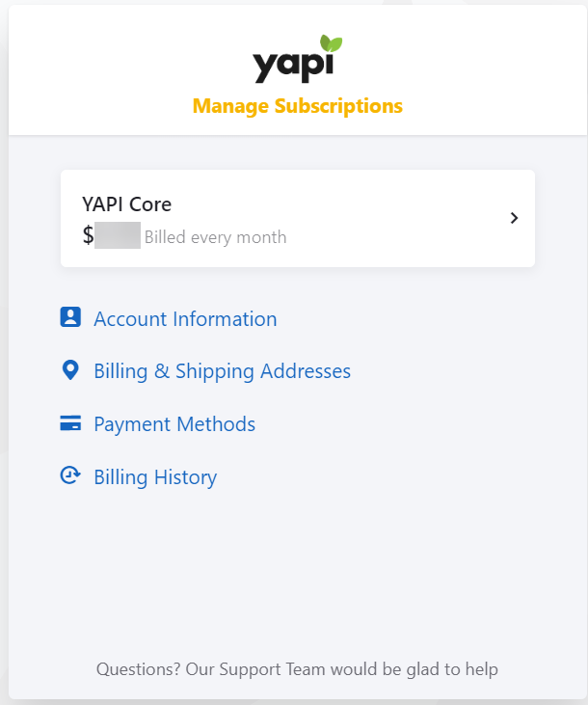The image size is (588, 705).
Task: Click the green leaf icon in logo
Action: [332, 44]
